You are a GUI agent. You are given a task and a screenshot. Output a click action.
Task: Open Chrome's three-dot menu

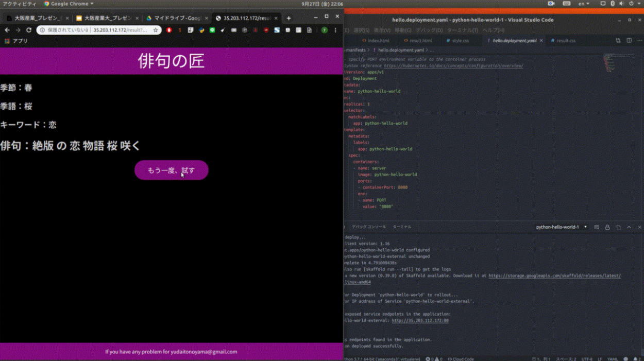[x=335, y=30]
